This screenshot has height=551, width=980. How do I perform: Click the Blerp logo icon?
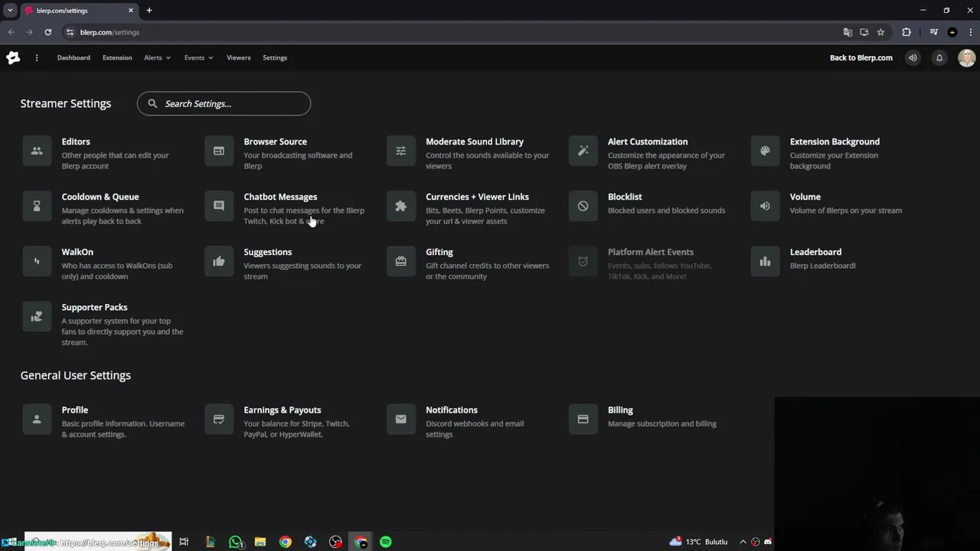(13, 57)
